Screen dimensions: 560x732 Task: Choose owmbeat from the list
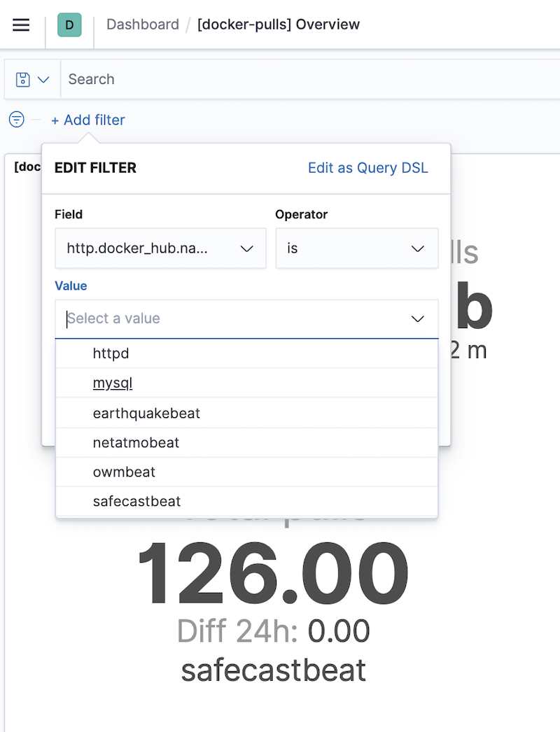246,472
